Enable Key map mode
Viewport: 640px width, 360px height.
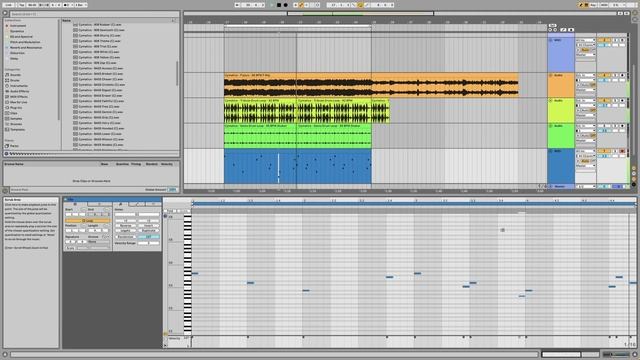click(x=593, y=5)
